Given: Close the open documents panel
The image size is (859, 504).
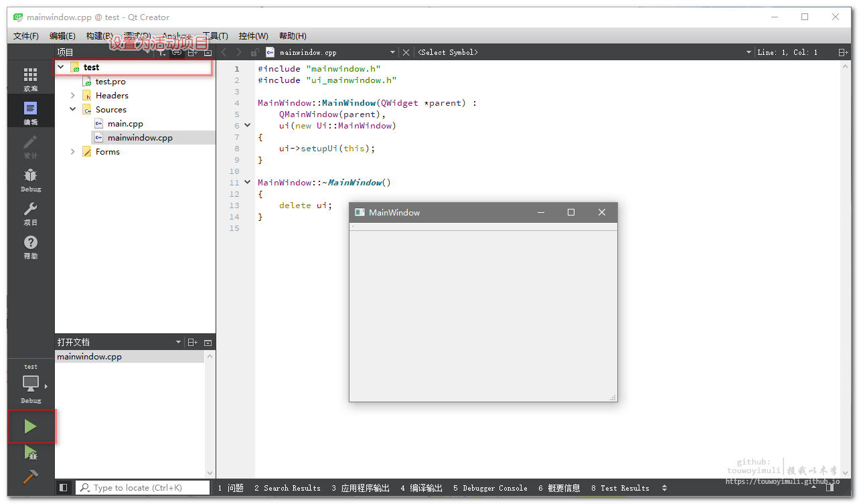Looking at the screenshot, I should tap(208, 342).
